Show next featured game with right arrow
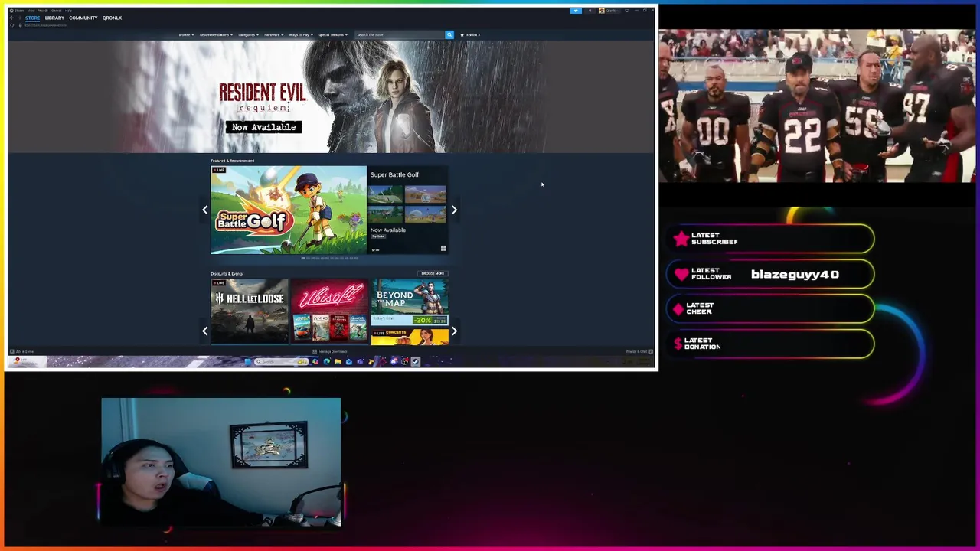Image resolution: width=980 pixels, height=551 pixels. tap(454, 210)
